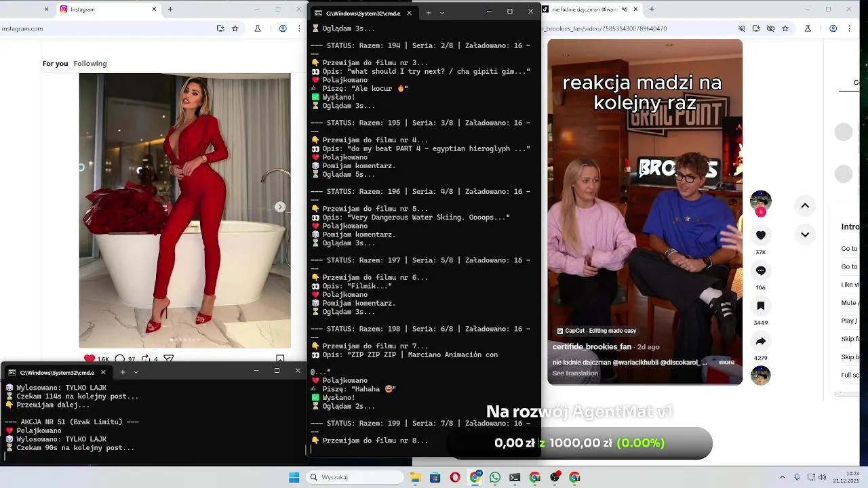The width and height of the screenshot is (868, 488).
Task: Open Chrome Labs flask in Instagram window
Action: tap(258, 28)
